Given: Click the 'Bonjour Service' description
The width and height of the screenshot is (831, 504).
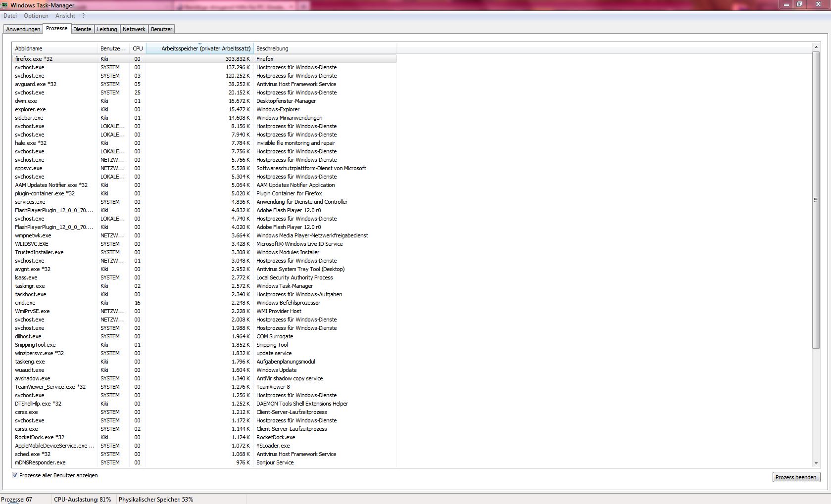Looking at the screenshot, I should (x=275, y=462).
